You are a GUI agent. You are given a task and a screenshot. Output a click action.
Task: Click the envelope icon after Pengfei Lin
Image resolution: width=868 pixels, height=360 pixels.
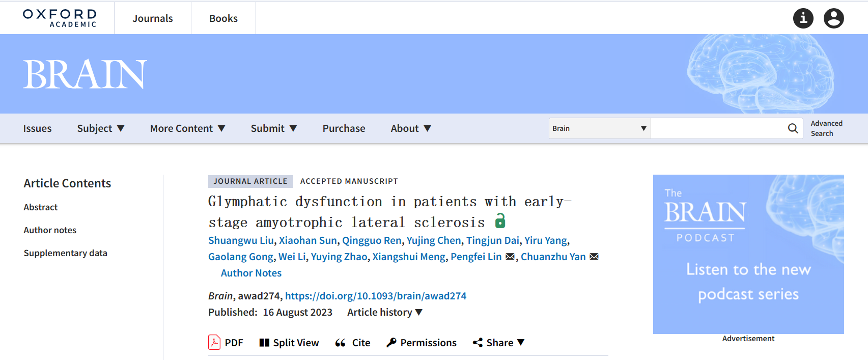coord(510,257)
